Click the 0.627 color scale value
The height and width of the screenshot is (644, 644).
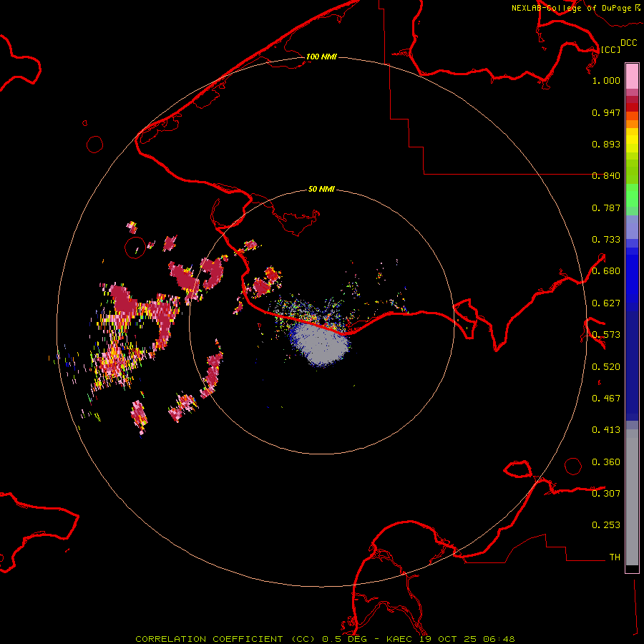(606, 303)
